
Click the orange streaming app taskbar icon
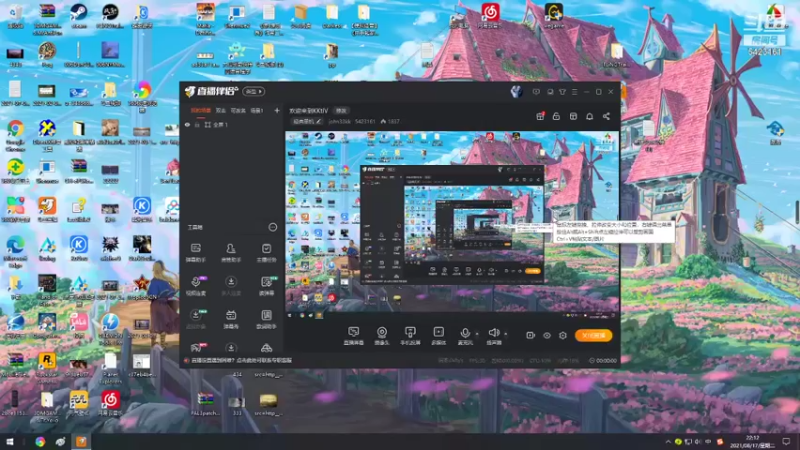pos(81,442)
